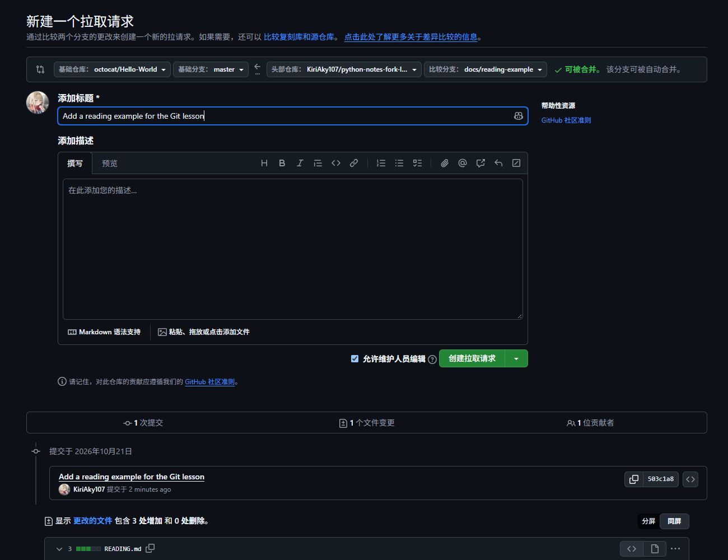Apply italic formatting in description toolbar
The image size is (728, 560).
tap(300, 163)
